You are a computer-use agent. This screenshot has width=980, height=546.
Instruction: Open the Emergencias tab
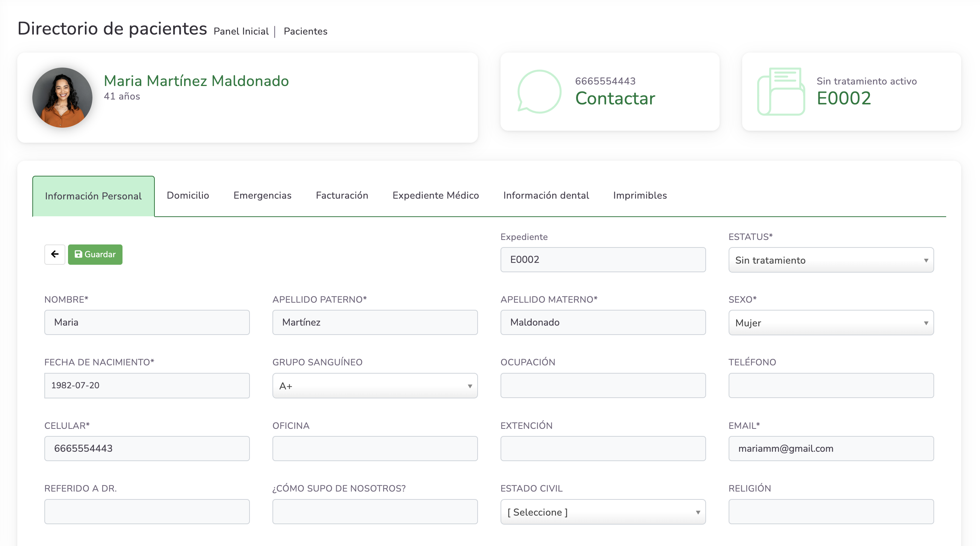pyautogui.click(x=263, y=195)
